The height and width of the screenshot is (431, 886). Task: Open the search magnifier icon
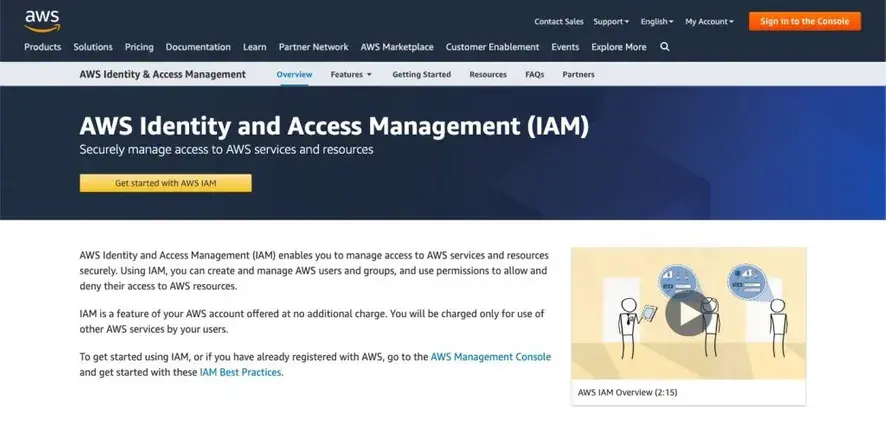[x=664, y=47]
